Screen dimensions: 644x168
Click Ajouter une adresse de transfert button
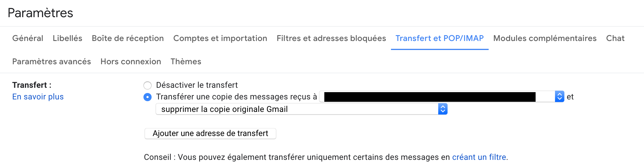click(210, 133)
